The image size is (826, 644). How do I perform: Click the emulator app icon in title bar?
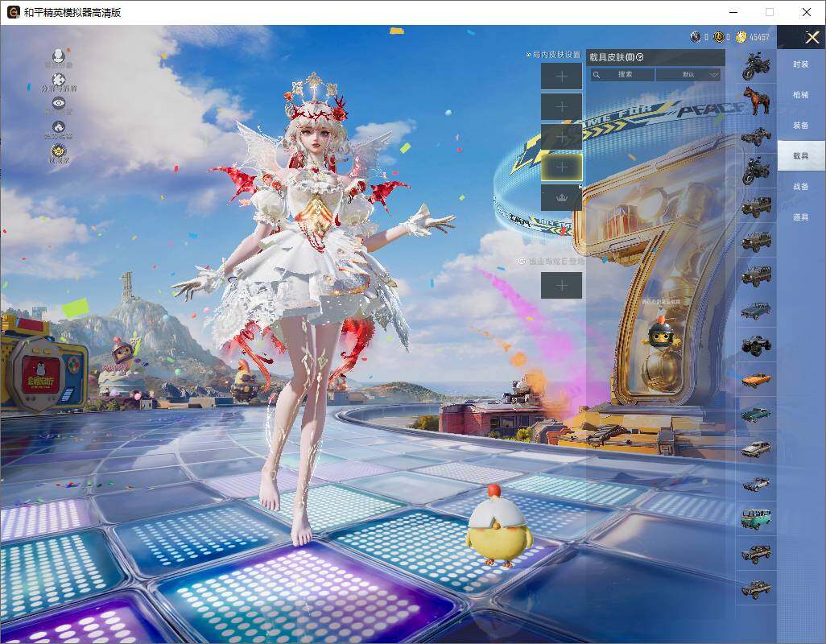tap(13, 12)
